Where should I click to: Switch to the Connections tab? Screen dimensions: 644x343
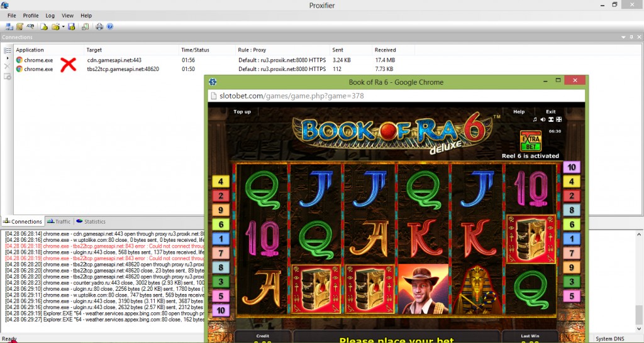pyautogui.click(x=23, y=222)
